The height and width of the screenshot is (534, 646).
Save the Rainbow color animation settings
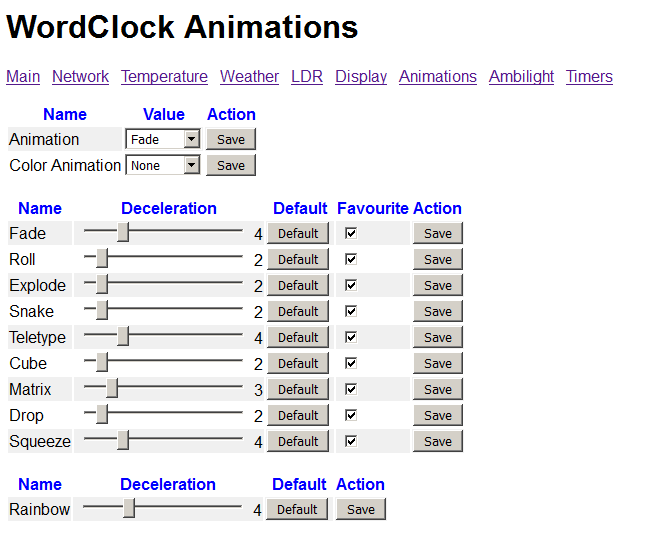(360, 509)
